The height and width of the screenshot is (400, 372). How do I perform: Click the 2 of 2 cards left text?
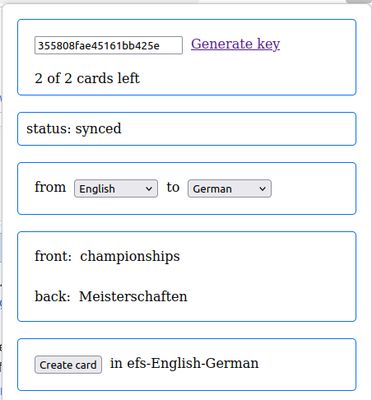tap(87, 78)
